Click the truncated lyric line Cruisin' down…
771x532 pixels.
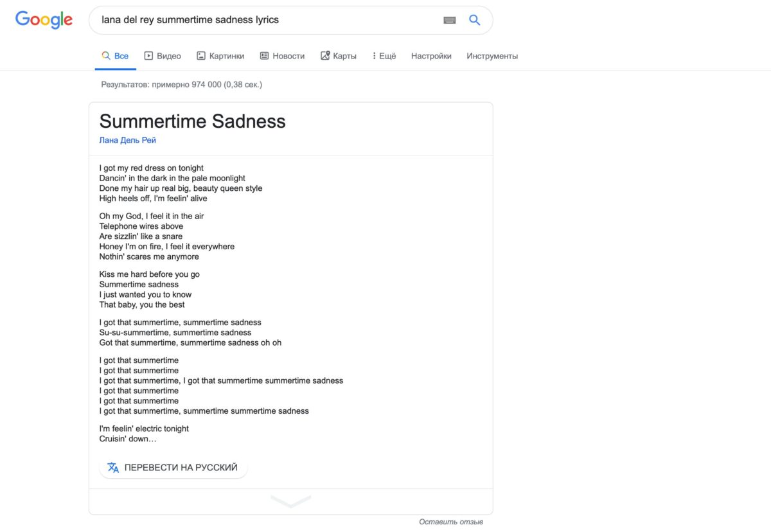pyautogui.click(x=128, y=439)
